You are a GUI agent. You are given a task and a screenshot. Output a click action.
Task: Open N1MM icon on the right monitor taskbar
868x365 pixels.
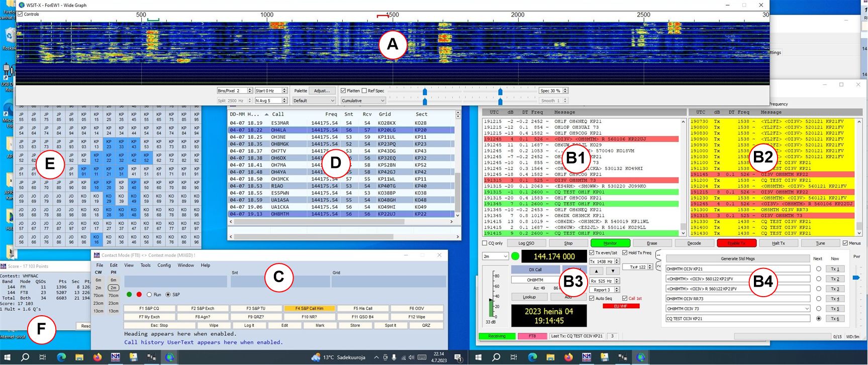pyautogui.click(x=587, y=357)
